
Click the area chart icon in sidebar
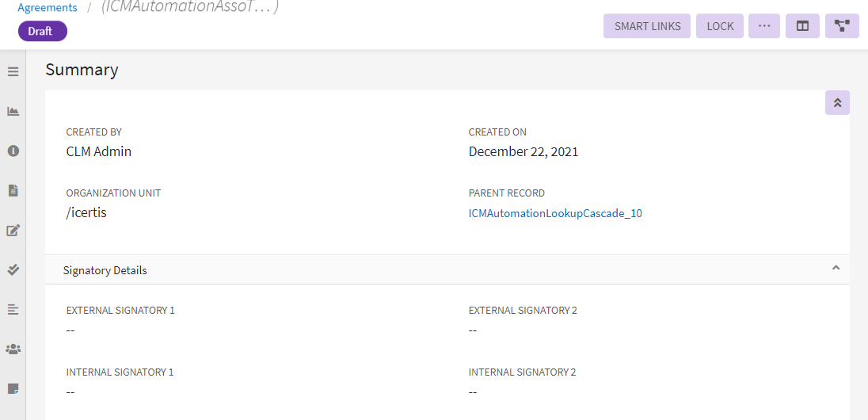tap(13, 111)
